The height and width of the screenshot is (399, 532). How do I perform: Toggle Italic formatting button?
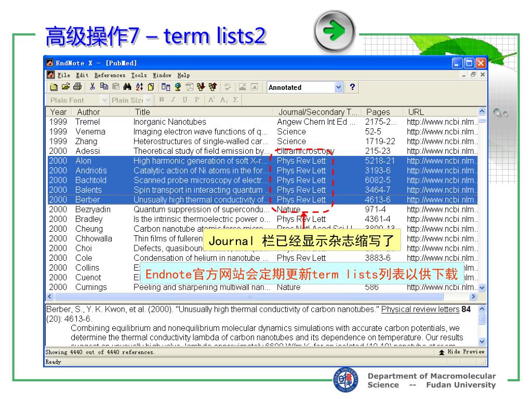(174, 100)
